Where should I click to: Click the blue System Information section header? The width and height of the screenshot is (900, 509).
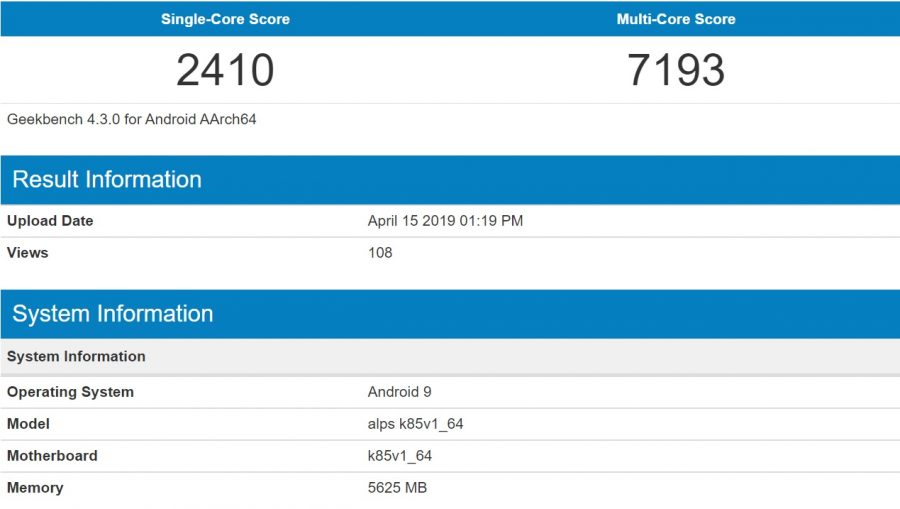[x=113, y=314]
